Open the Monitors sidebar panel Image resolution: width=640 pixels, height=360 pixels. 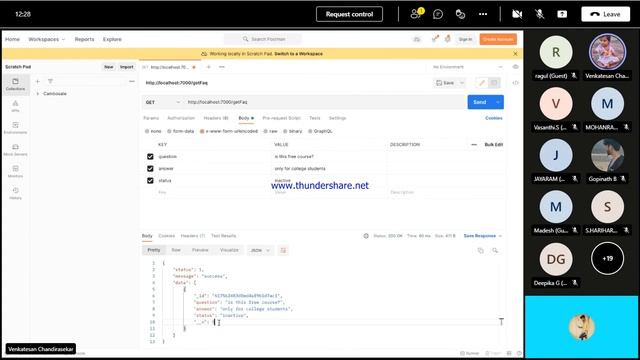click(x=16, y=171)
